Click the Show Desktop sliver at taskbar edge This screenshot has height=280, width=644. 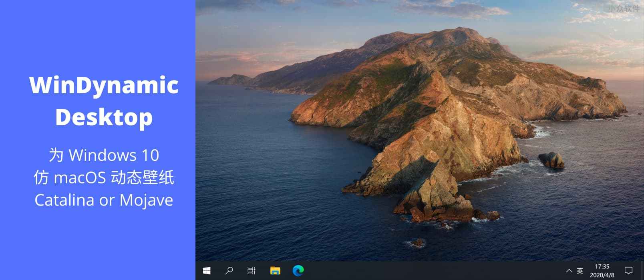click(642, 271)
